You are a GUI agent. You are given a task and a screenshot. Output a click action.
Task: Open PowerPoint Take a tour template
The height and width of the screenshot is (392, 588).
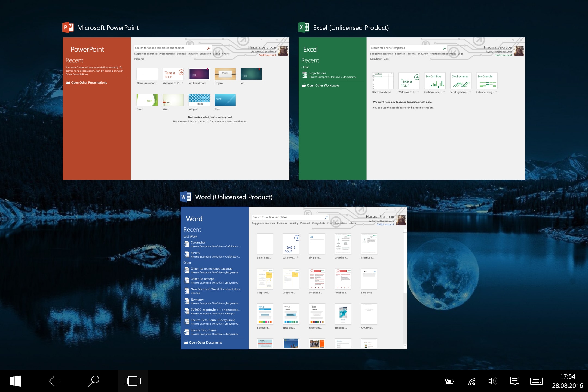[x=173, y=74]
